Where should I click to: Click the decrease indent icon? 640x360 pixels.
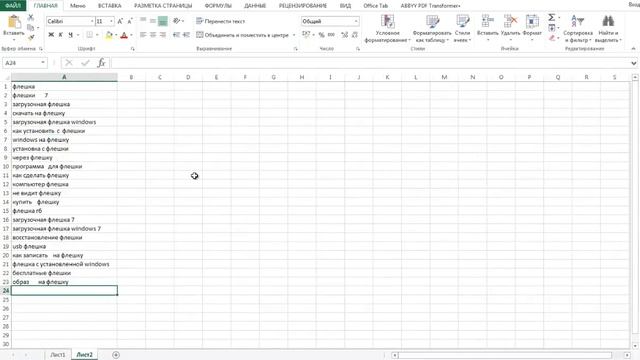(176, 35)
